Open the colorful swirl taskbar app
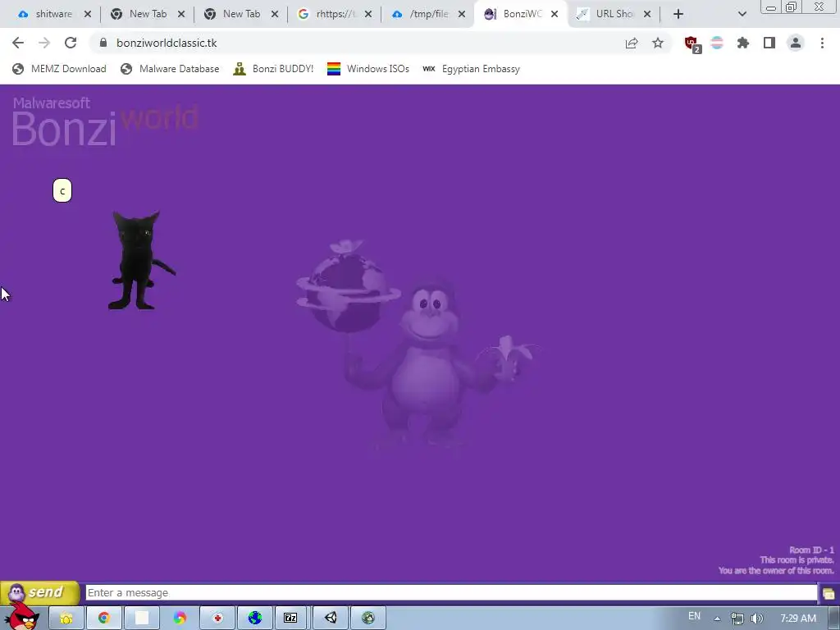The height and width of the screenshot is (630, 840). (x=180, y=618)
